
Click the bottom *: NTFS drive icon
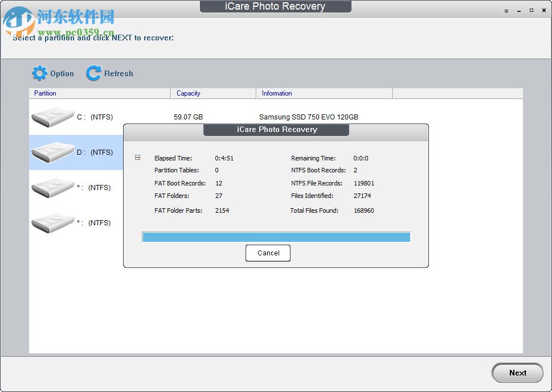pos(52,222)
